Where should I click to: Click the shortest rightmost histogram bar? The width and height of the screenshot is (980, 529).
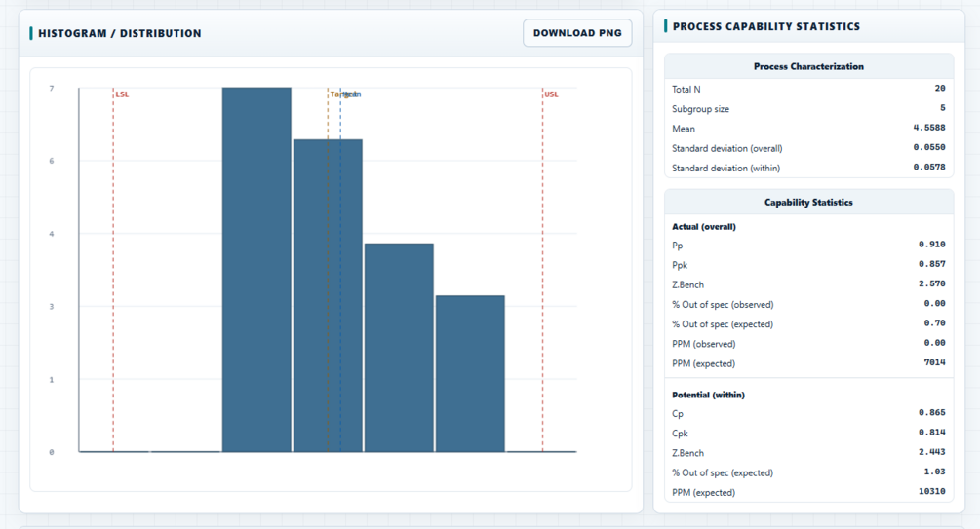[470, 373]
